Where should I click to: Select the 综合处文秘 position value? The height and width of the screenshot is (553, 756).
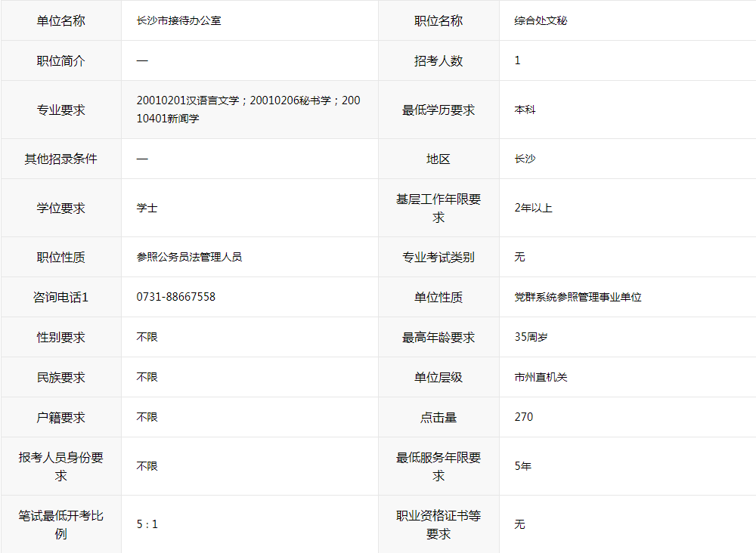[541, 20]
